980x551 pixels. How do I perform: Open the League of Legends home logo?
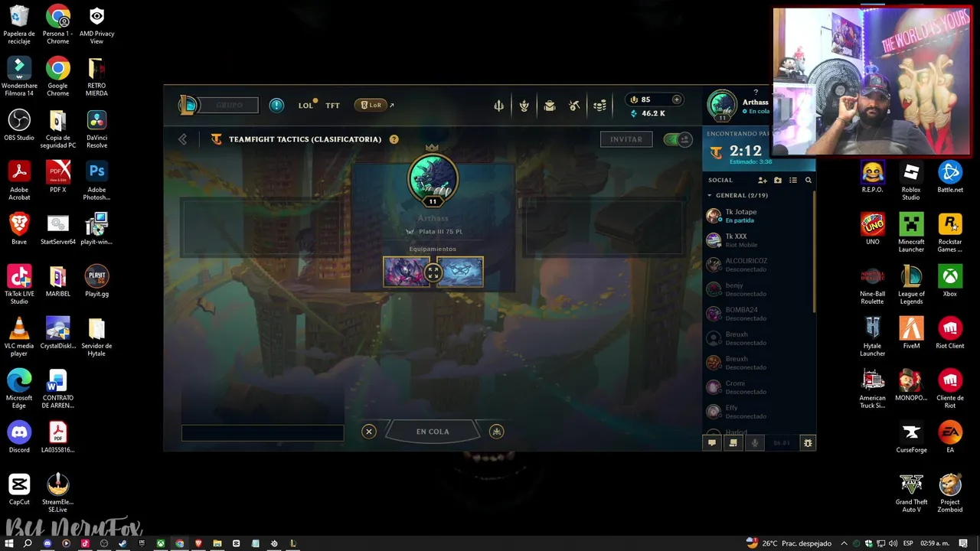tap(188, 105)
